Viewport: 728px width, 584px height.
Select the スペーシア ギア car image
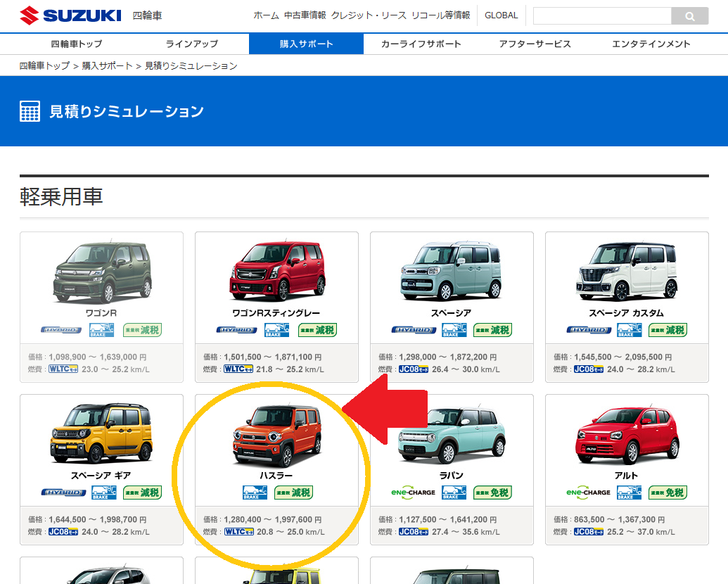coord(101,433)
